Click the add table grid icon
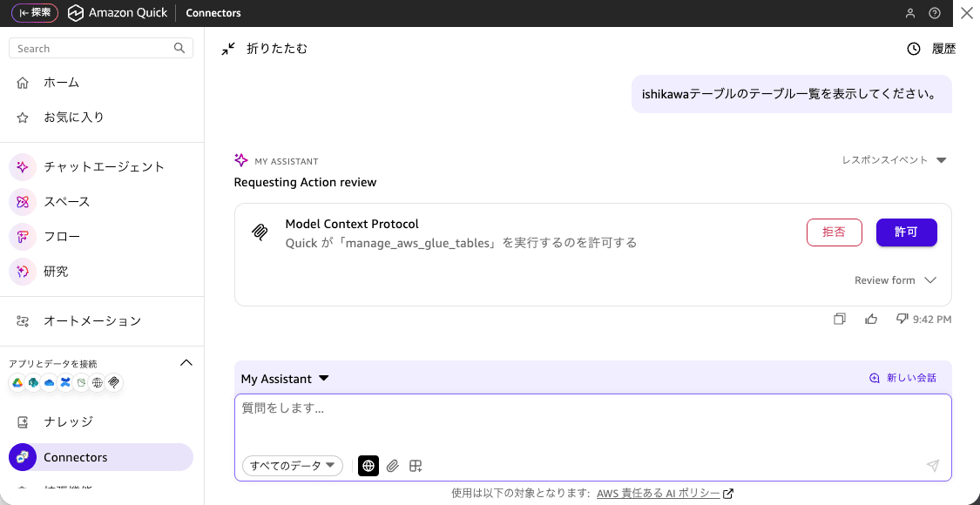Screen dimensions: 980x505 [x=416, y=466]
